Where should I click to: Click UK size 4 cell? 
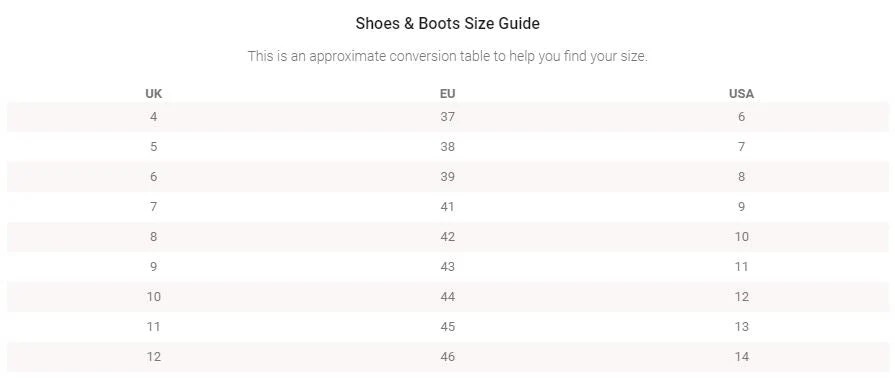pos(154,117)
